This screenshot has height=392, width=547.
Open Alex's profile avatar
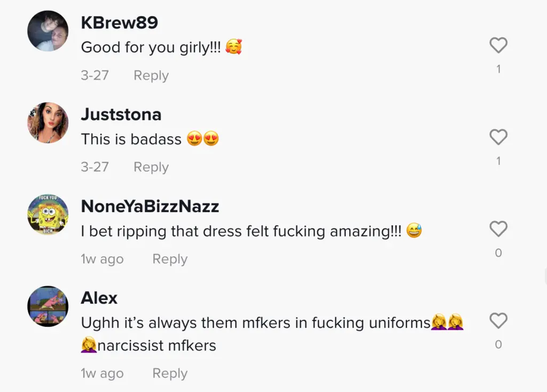(x=48, y=306)
